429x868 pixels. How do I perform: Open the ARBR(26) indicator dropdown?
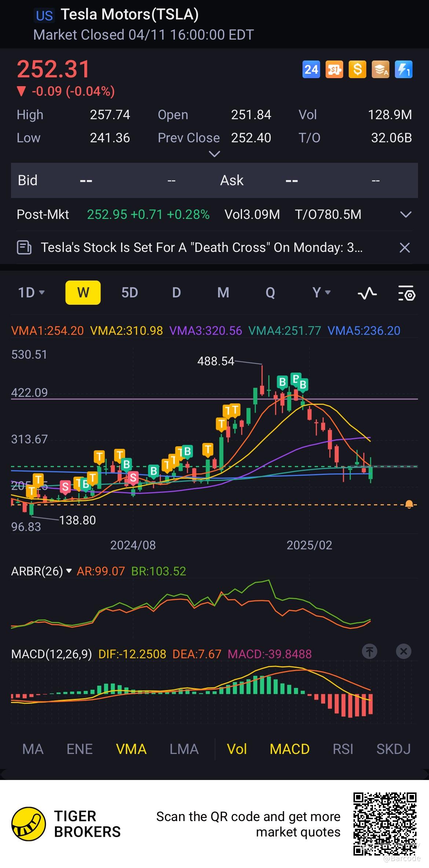tap(41, 571)
